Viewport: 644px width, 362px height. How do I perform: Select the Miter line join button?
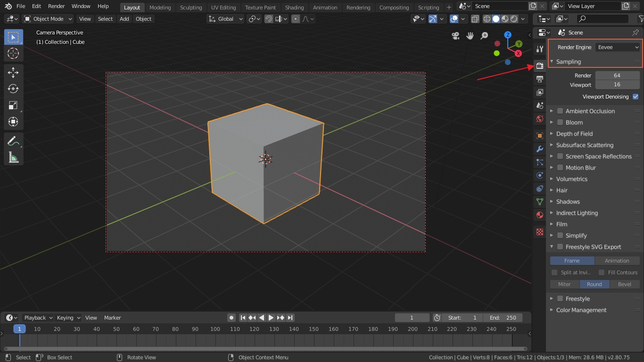tap(564, 284)
